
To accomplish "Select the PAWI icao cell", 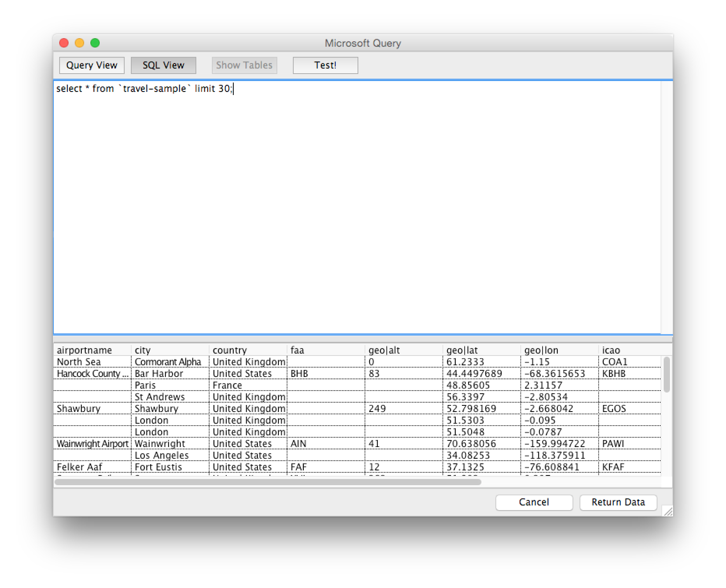I will click(630, 444).
